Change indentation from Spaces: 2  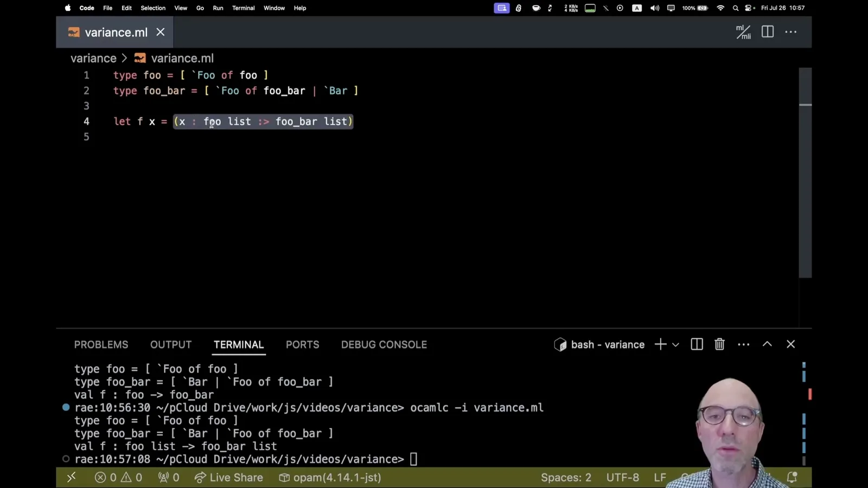pyautogui.click(x=566, y=478)
